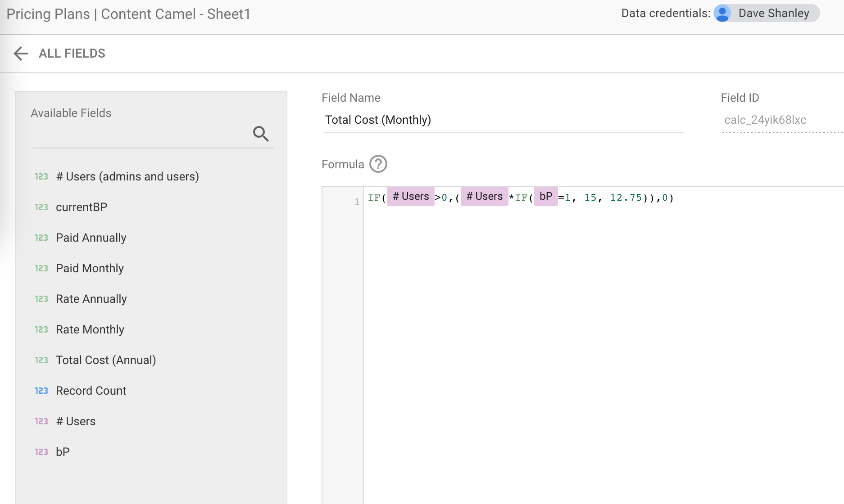This screenshot has width=844, height=504.
Task: Select the Record Count field
Action: (x=91, y=391)
